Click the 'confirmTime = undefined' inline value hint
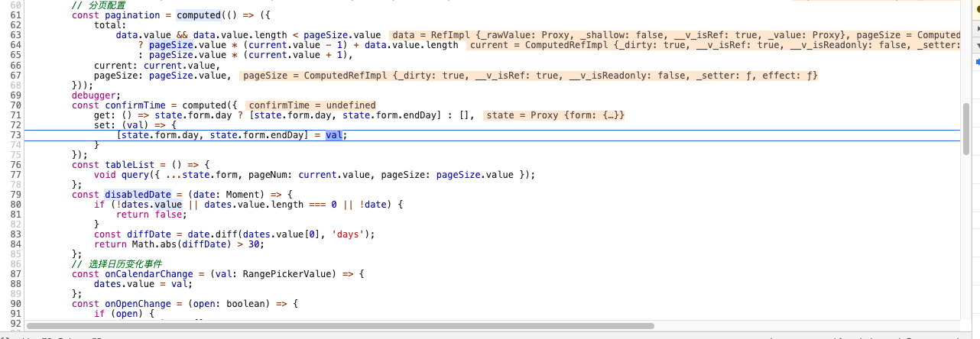The width and height of the screenshot is (980, 339). point(312,105)
